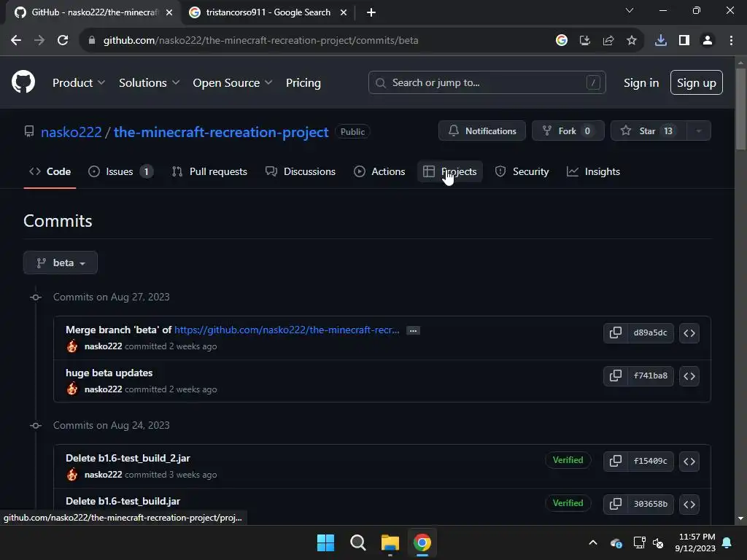Open the Discussions tab
Image resolution: width=747 pixels, height=560 pixels.
pos(301,171)
